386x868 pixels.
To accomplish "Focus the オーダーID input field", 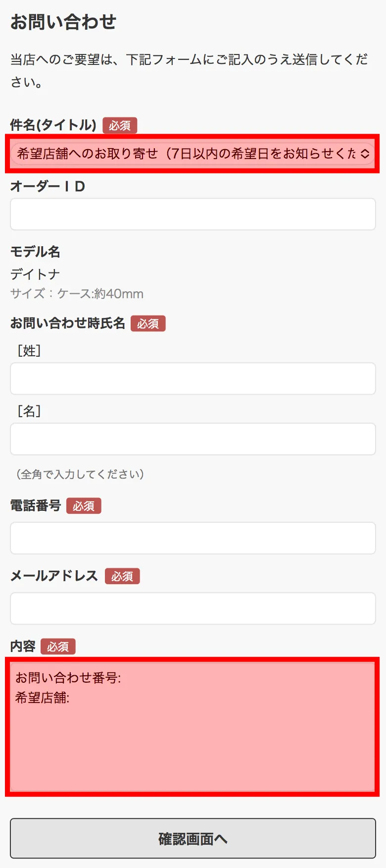I will point(193,215).
